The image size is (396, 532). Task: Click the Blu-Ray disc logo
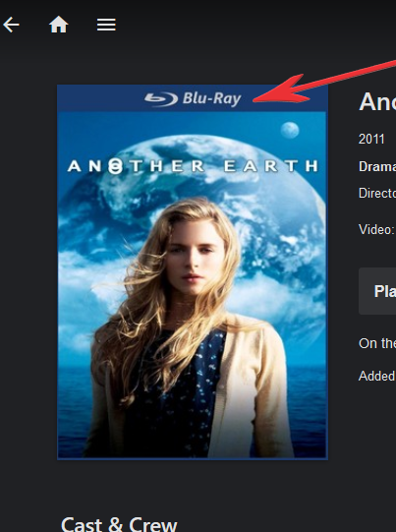[161, 99]
